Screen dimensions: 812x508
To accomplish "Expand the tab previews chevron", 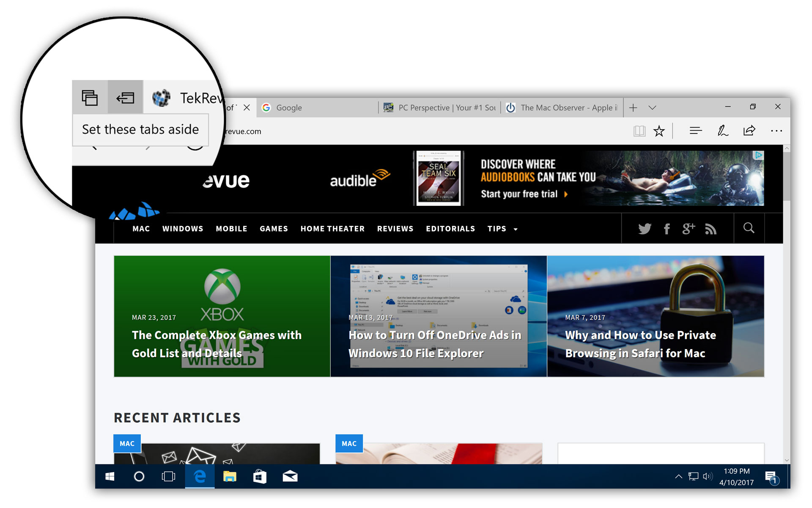I will click(653, 108).
